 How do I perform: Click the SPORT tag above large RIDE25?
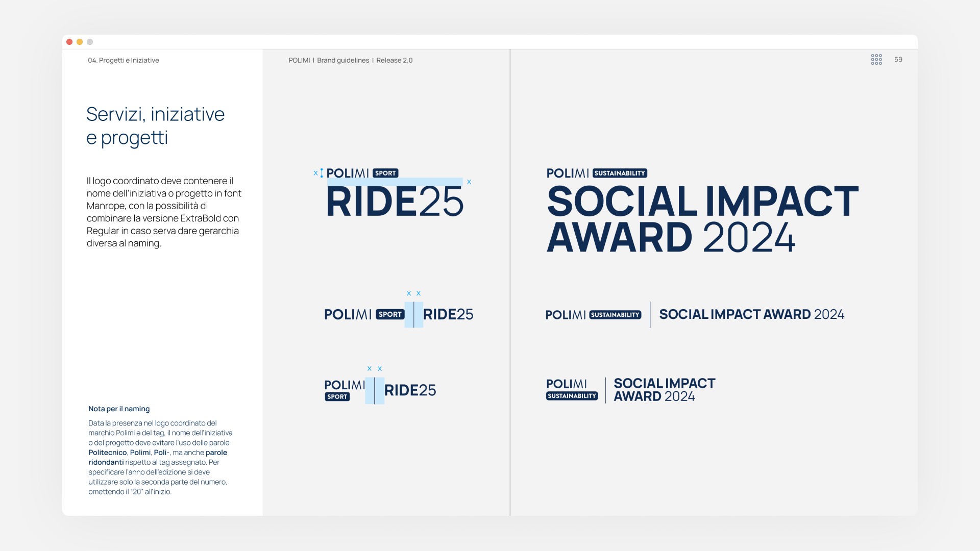tap(385, 173)
